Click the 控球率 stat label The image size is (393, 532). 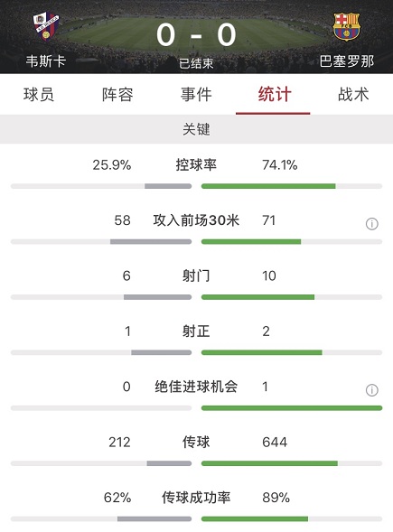[x=196, y=165]
